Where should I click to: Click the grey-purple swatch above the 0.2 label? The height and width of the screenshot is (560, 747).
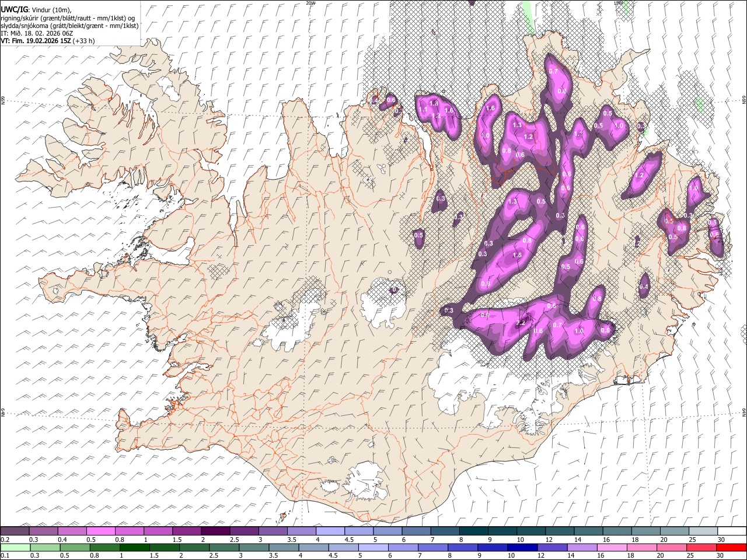click(15, 531)
